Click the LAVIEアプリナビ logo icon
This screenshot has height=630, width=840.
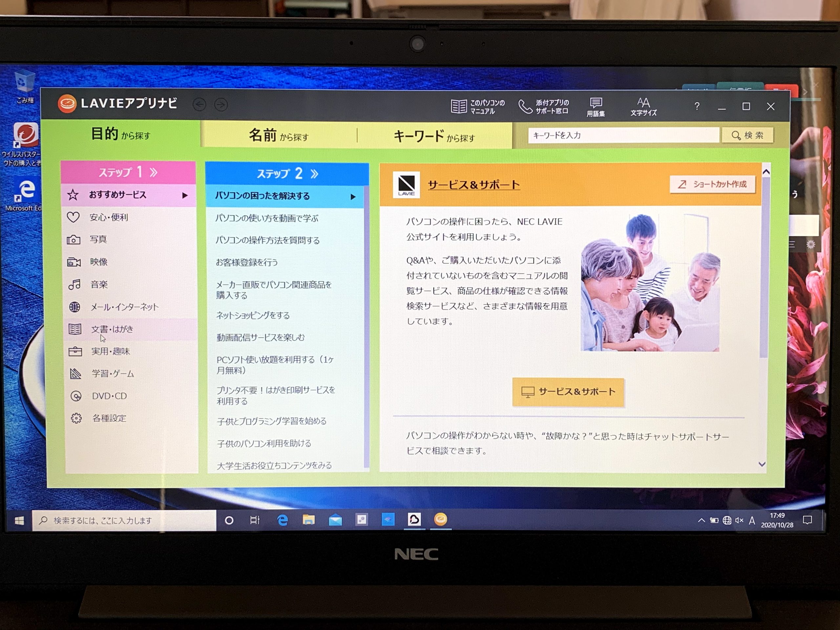67,103
